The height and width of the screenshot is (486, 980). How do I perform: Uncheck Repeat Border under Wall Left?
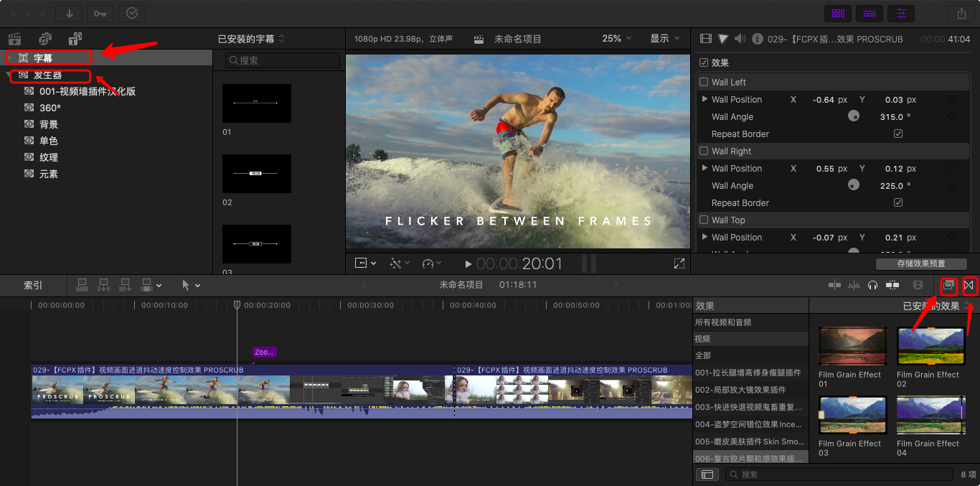pyautogui.click(x=898, y=134)
